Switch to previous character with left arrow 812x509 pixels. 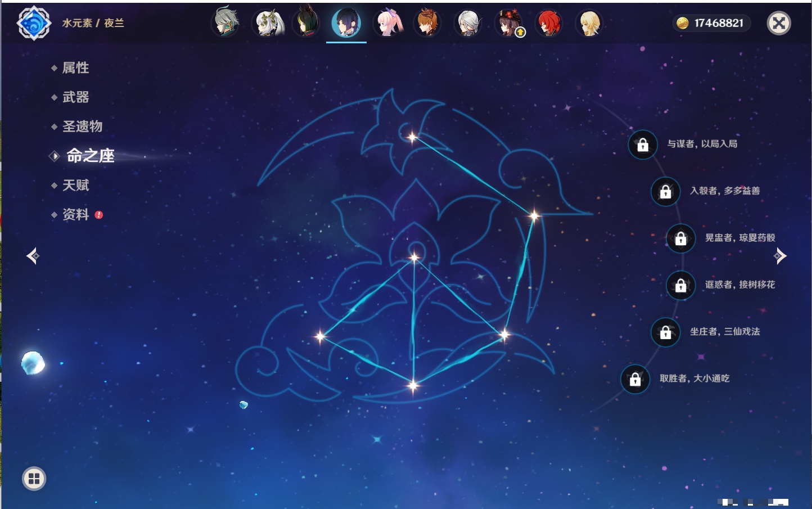click(33, 256)
